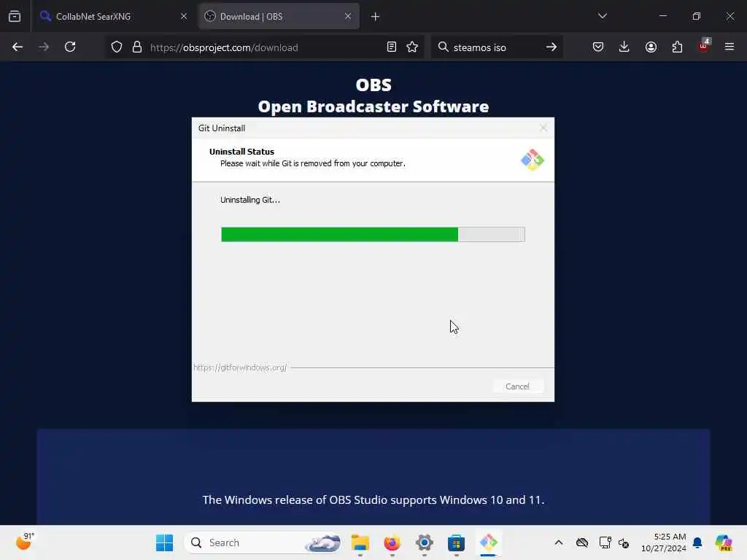Click the taskbar Search box
The image size is (747, 560).
coord(263,542)
